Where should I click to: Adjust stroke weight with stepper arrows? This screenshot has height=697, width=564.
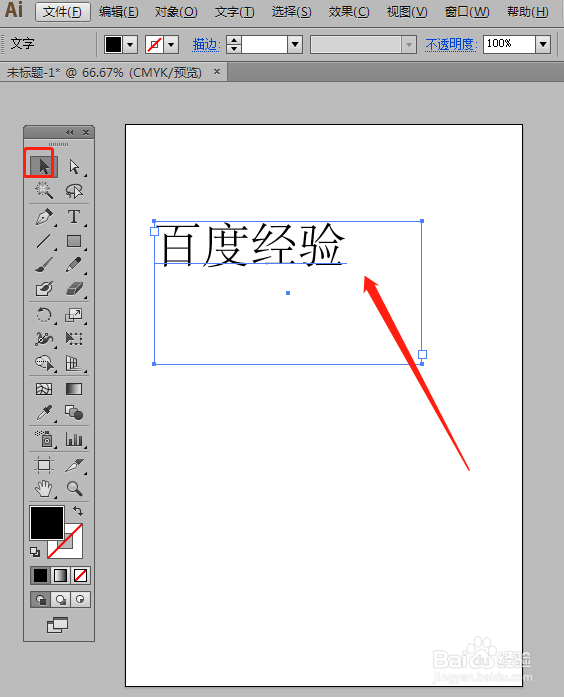[234, 44]
